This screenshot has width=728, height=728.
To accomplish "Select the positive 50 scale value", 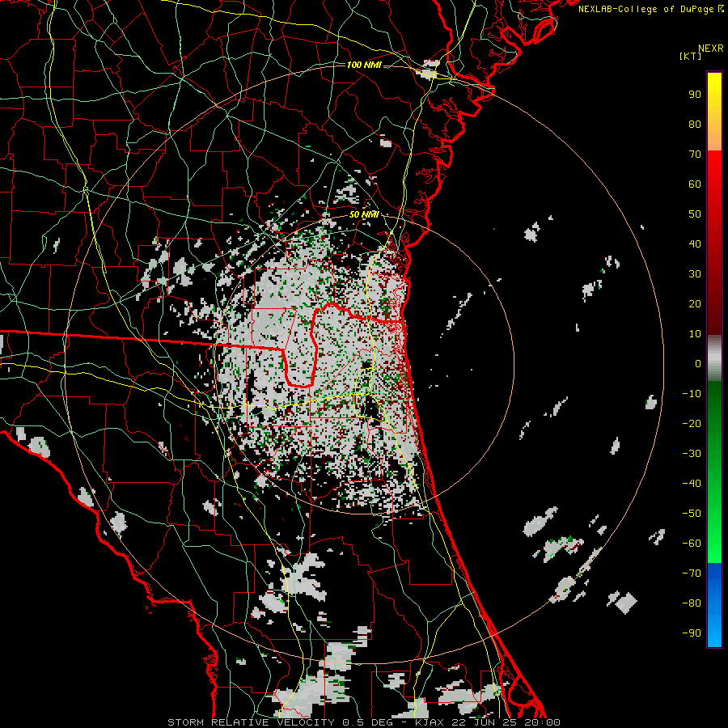I will (695, 214).
